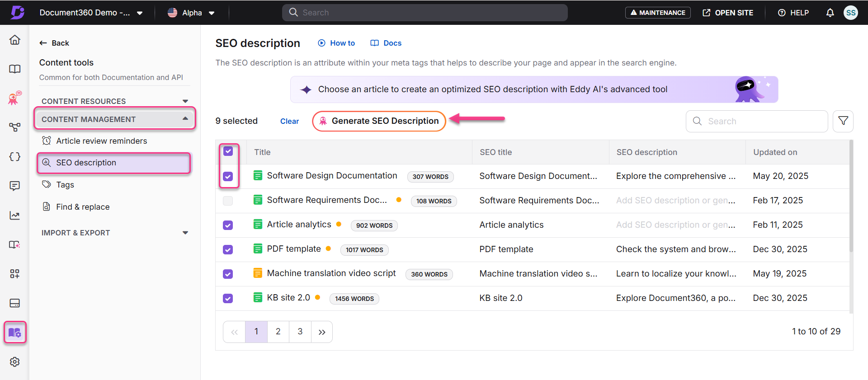The height and width of the screenshot is (380, 868).
Task: Uncheck PDF template row checkbox
Action: pyautogui.click(x=228, y=249)
